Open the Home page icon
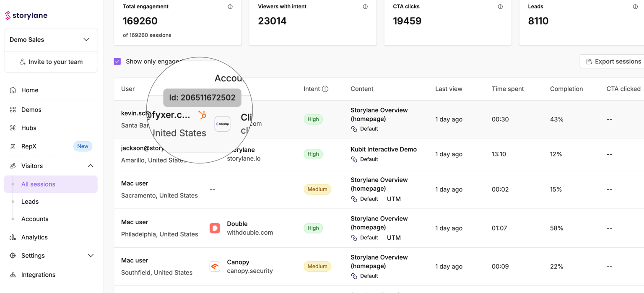This screenshot has width=644, height=293. (x=13, y=90)
